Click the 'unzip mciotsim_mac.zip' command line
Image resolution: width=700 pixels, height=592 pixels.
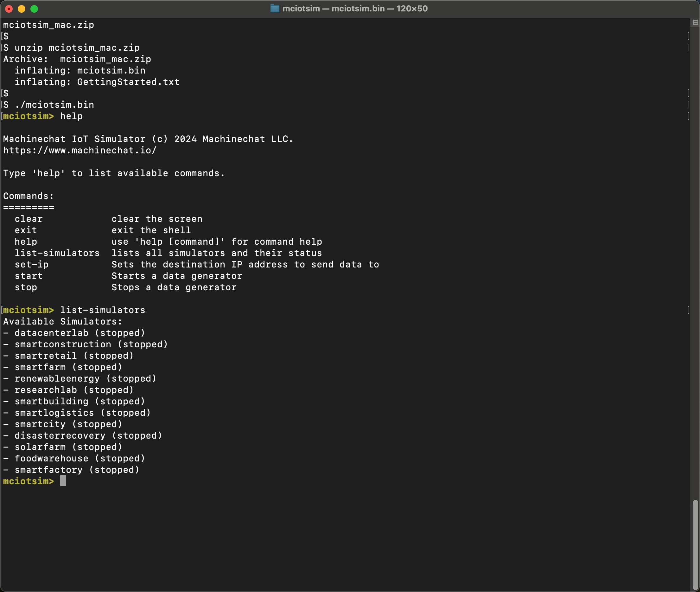(x=72, y=48)
